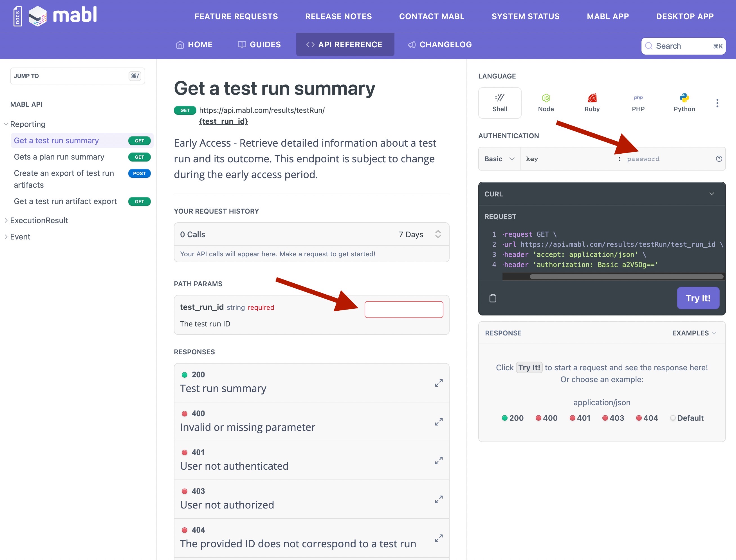Expand the ExecutionResult sidebar section

pos(39,220)
